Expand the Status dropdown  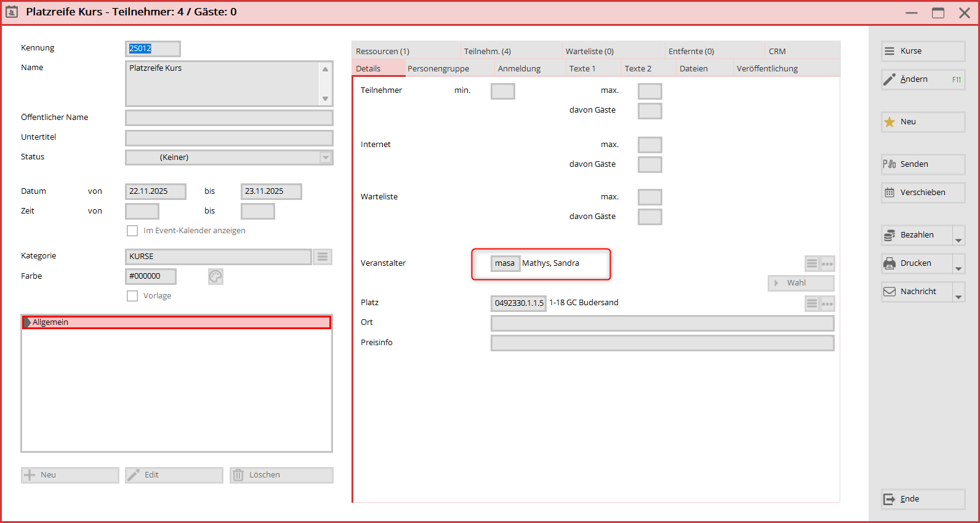tap(326, 158)
